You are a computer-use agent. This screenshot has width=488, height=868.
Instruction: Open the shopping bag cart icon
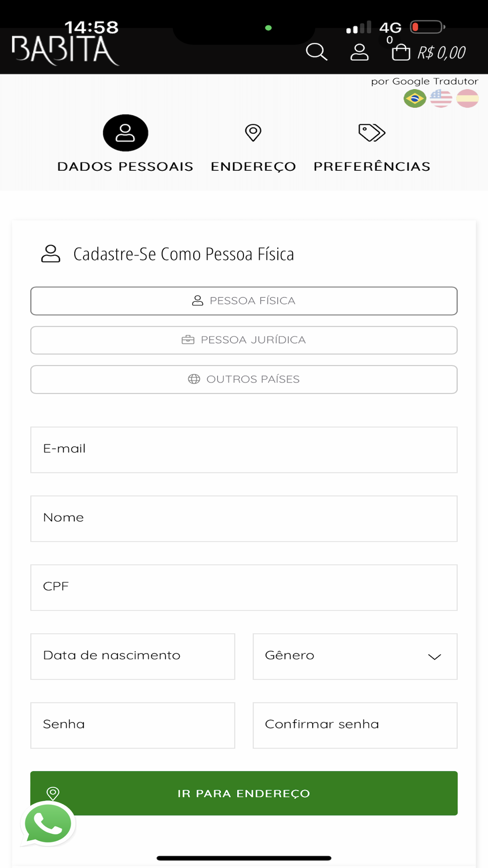coord(401,52)
